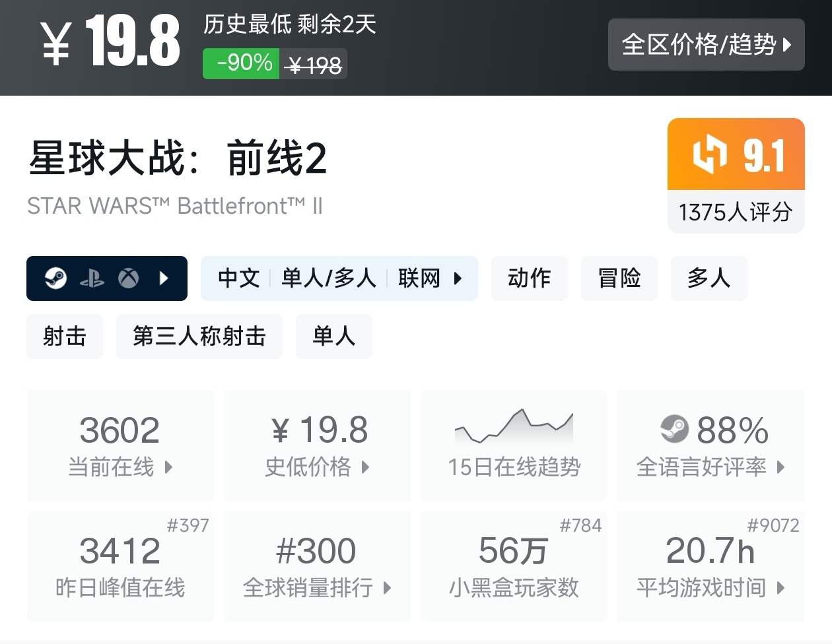Image resolution: width=832 pixels, height=644 pixels.
Task: Open 当前在线 player count details
Action: 120,445
